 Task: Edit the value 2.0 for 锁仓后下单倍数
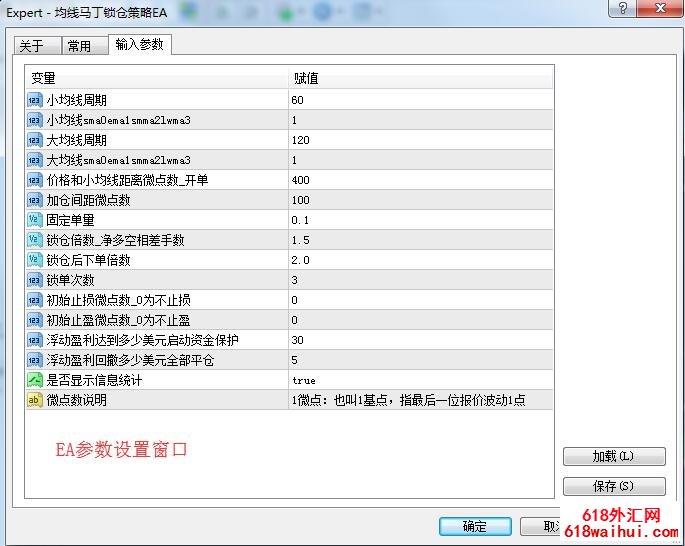coord(421,260)
